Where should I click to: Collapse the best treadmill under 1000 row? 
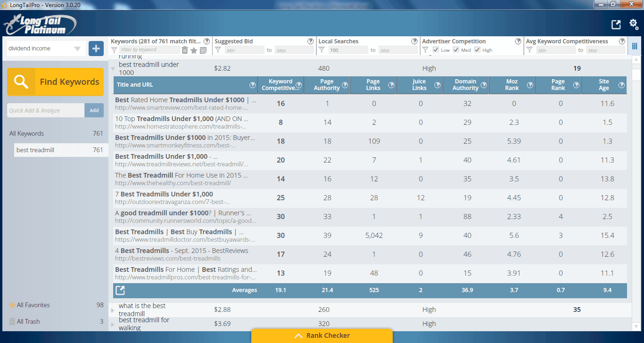click(113, 69)
